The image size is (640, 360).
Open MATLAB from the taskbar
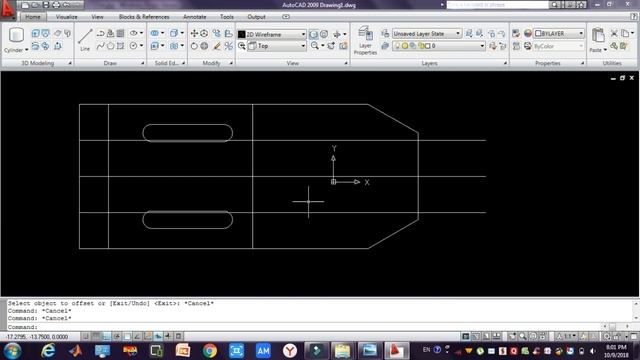(75, 351)
